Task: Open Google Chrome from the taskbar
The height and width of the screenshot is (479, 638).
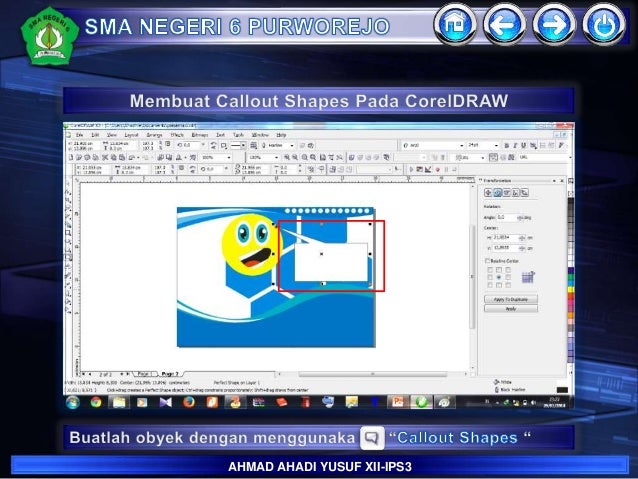Action: pyautogui.click(x=96, y=402)
